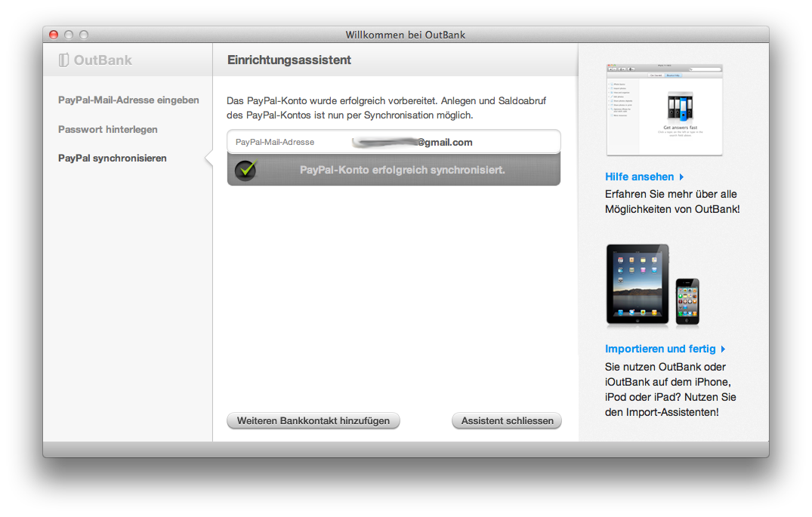The width and height of the screenshot is (812, 517).
Task: Click the arrow next to Importieren und fertig
Action: click(723, 349)
